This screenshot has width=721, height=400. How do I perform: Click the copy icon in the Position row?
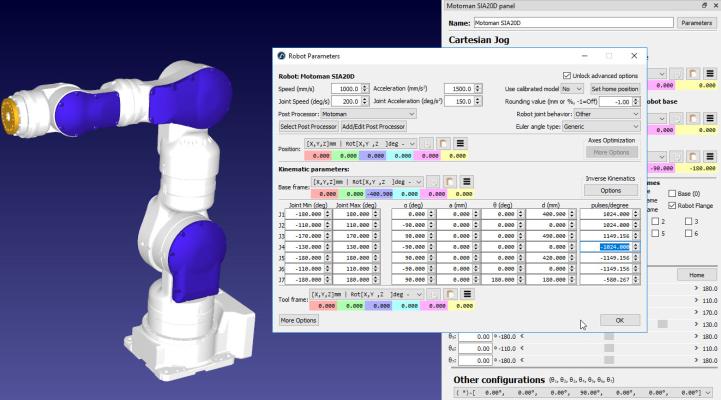426,143
